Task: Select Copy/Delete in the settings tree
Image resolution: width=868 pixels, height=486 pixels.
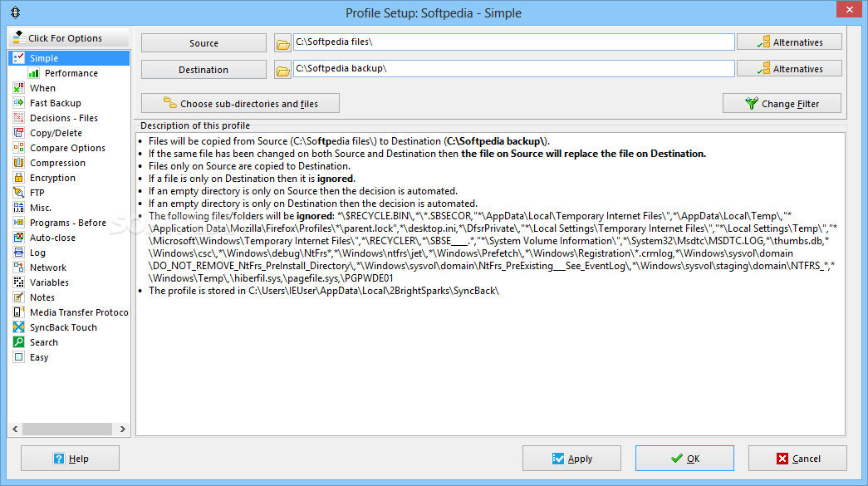Action: tap(56, 133)
